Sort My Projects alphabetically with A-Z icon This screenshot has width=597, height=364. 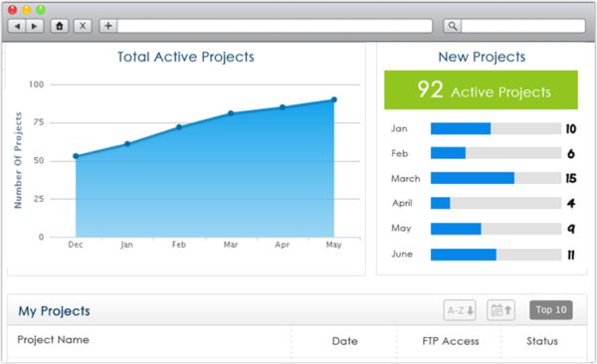pos(460,310)
